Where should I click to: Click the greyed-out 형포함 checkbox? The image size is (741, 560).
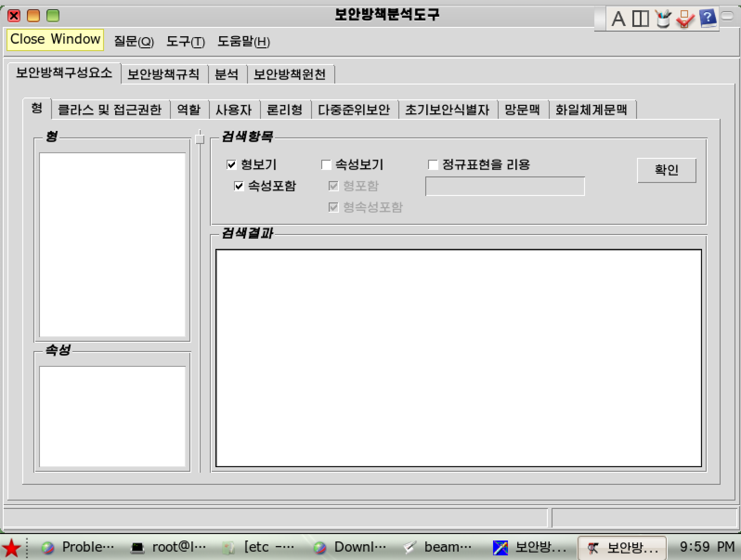pos(333,186)
